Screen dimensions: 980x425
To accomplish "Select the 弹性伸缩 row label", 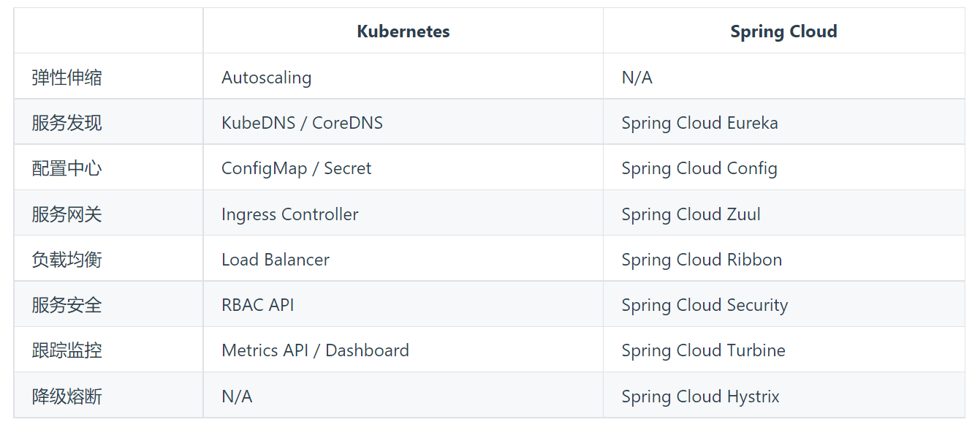I will [x=67, y=78].
